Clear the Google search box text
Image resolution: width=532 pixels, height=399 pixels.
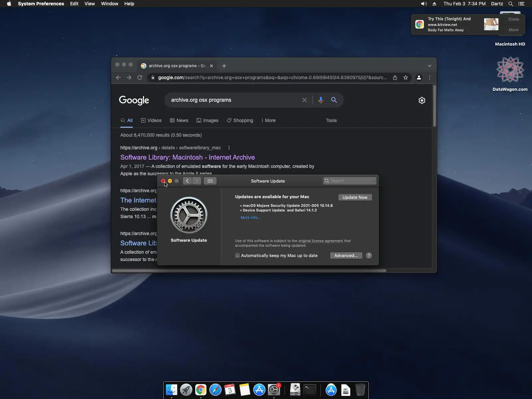[x=304, y=100]
